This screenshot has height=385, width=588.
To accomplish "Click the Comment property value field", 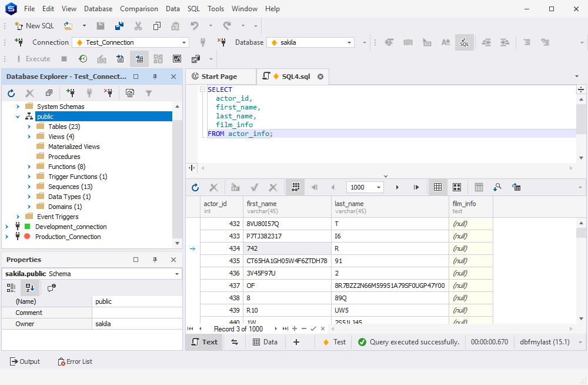I will click(137, 313).
